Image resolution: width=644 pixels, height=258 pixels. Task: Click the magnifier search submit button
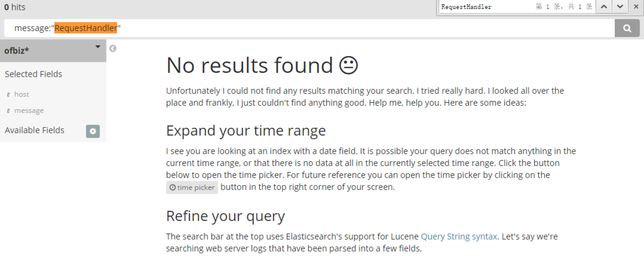coord(627,28)
